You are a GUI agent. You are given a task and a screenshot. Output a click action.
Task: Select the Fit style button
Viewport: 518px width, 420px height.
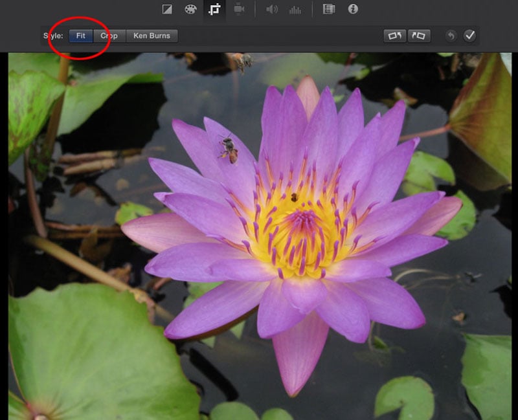81,36
